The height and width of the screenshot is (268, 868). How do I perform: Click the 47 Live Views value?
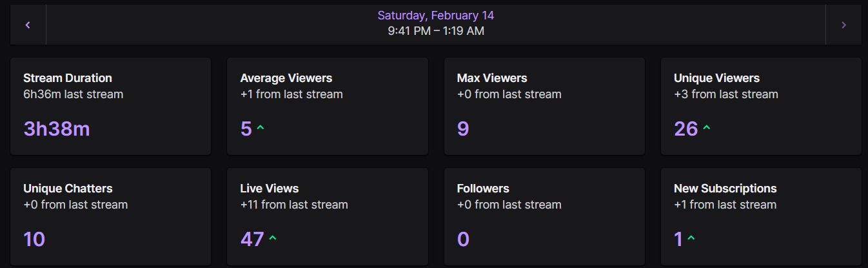252,240
